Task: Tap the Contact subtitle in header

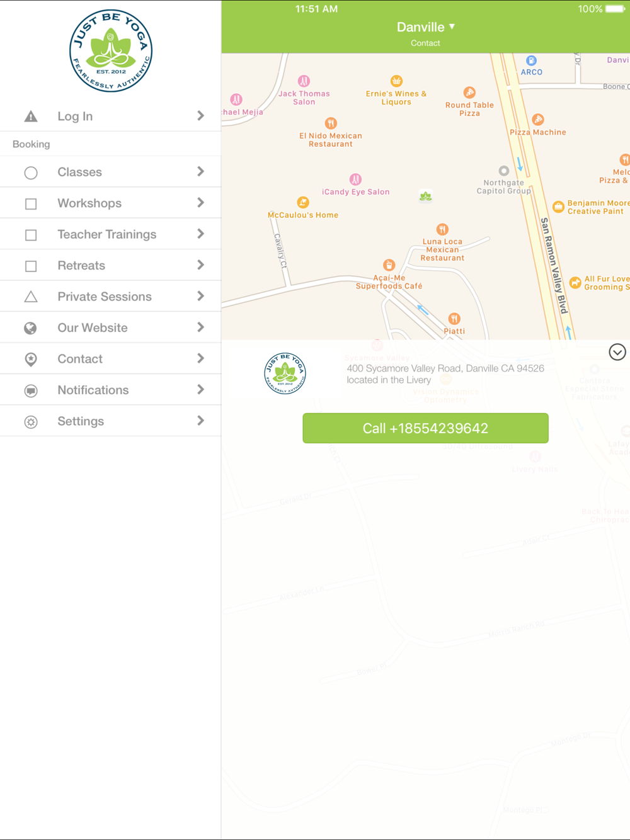Action: point(425,43)
